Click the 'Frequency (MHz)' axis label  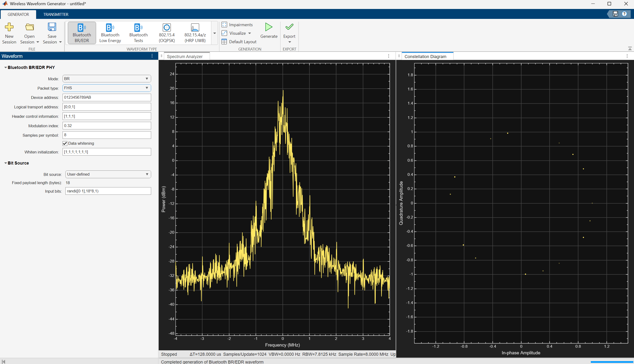tap(282, 345)
